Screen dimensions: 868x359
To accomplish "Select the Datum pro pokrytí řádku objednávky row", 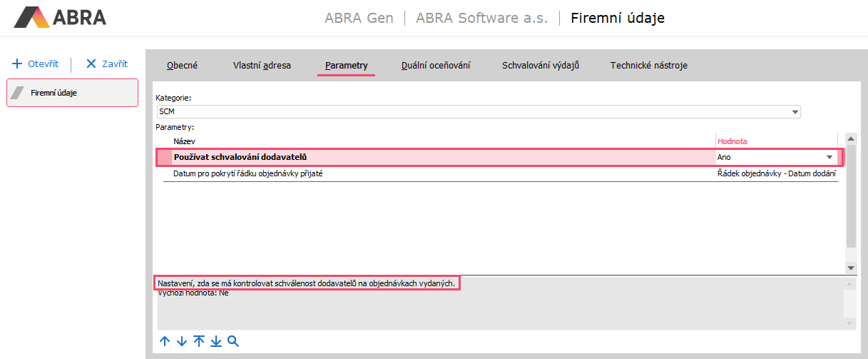I will pos(428,173).
